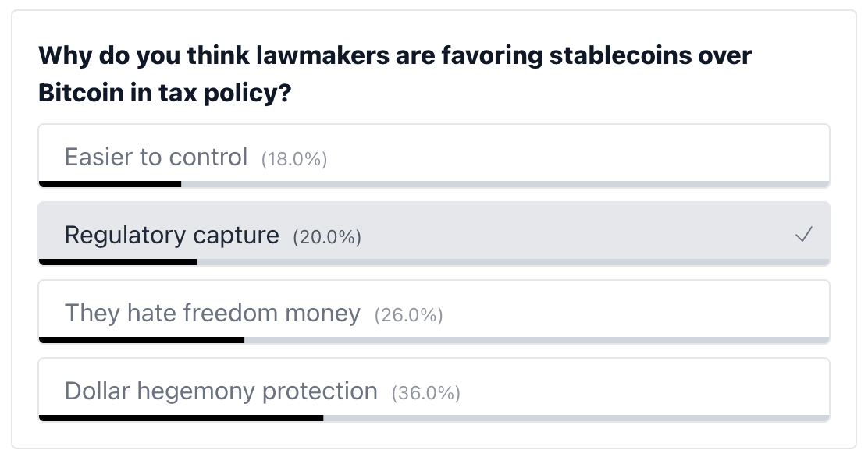Click the 36.0% percentage label
868x457 pixels.
click(425, 393)
